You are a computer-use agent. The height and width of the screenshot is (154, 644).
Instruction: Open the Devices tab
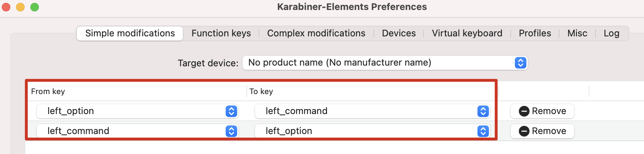(x=399, y=34)
